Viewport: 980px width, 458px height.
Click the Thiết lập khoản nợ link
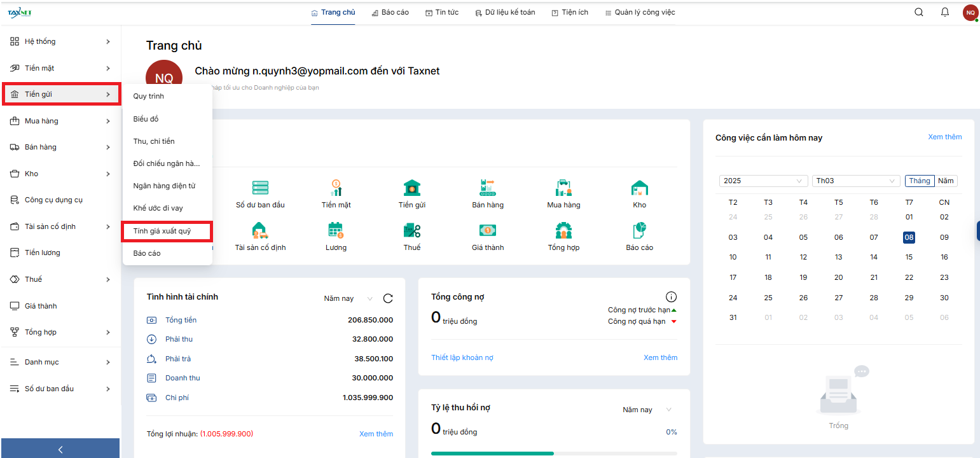pyautogui.click(x=462, y=357)
